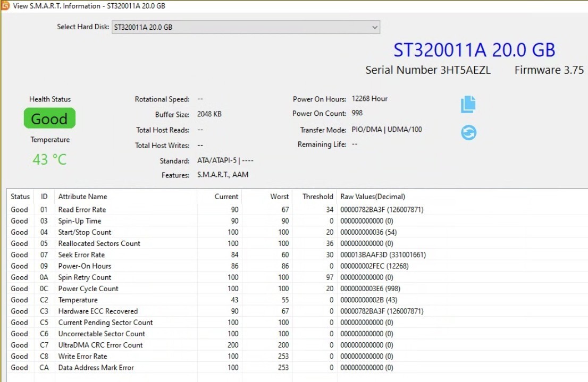Click the ID cell CA

(x=44, y=367)
